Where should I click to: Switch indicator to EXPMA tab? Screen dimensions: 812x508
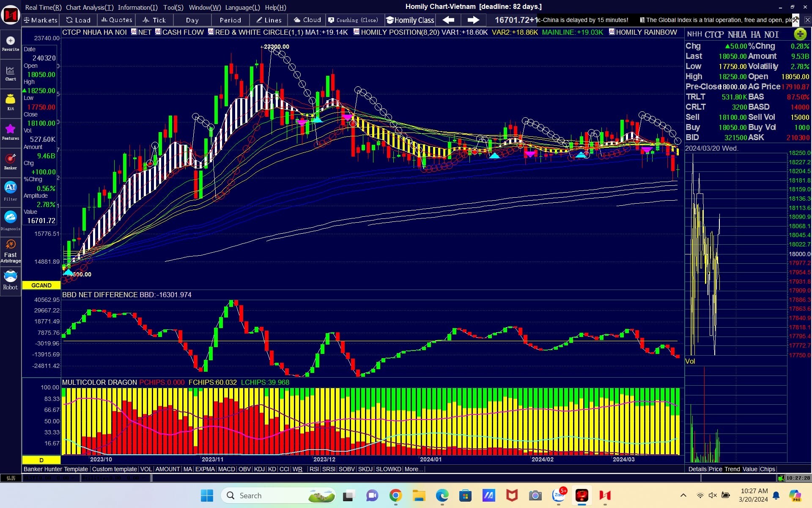[x=205, y=469]
